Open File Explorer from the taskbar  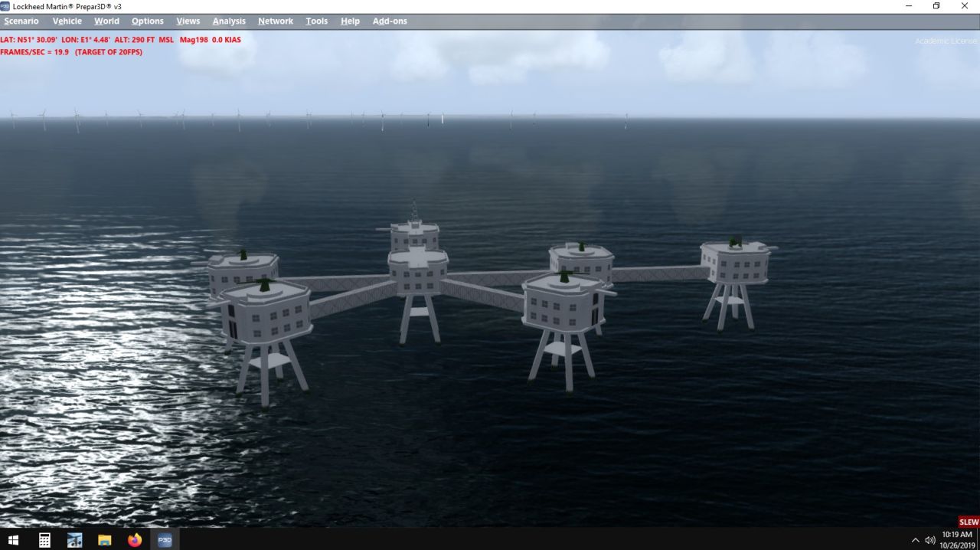pyautogui.click(x=105, y=540)
